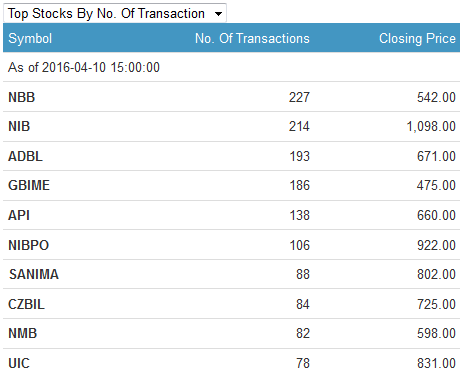Click NIB closing price 1,098.00
The image size is (460, 375).
click(431, 126)
